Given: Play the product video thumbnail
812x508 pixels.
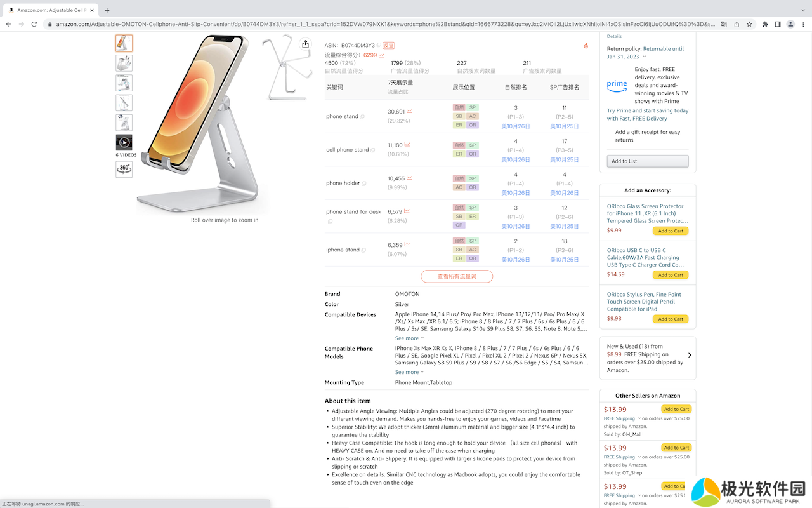Looking at the screenshot, I should (x=124, y=142).
